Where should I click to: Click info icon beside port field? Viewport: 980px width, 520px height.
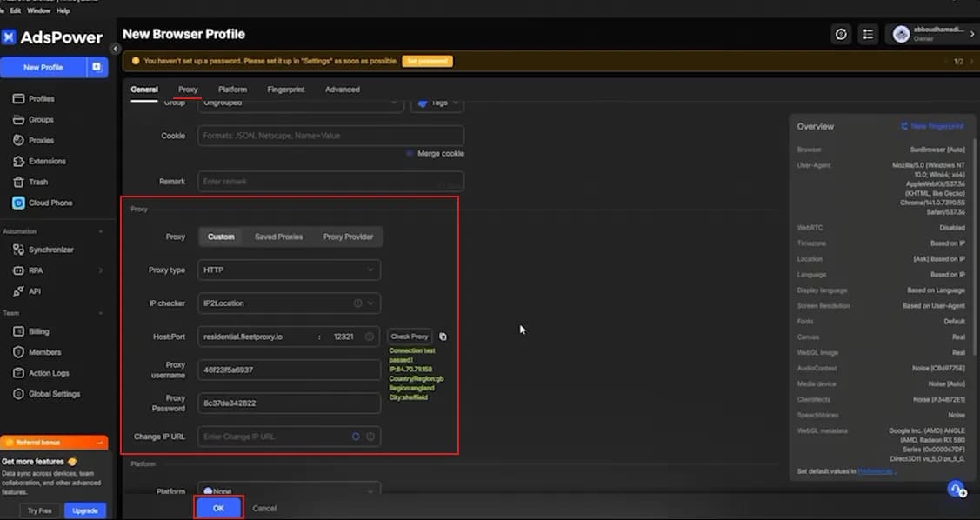pos(370,337)
